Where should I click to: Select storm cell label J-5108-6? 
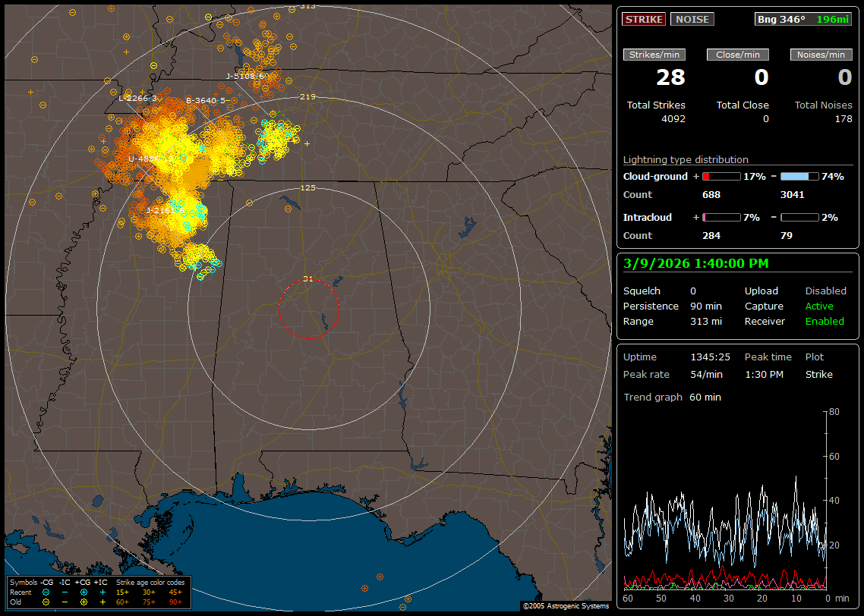[245, 76]
